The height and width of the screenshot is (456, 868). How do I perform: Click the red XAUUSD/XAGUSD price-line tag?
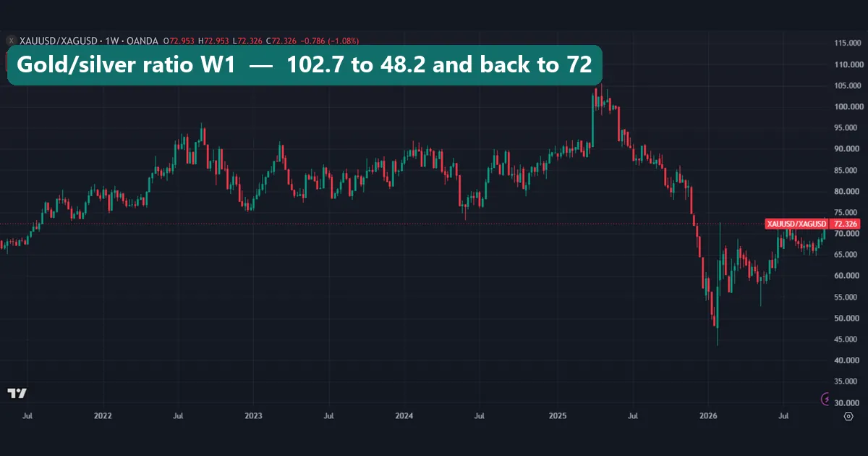pyautogui.click(x=797, y=224)
